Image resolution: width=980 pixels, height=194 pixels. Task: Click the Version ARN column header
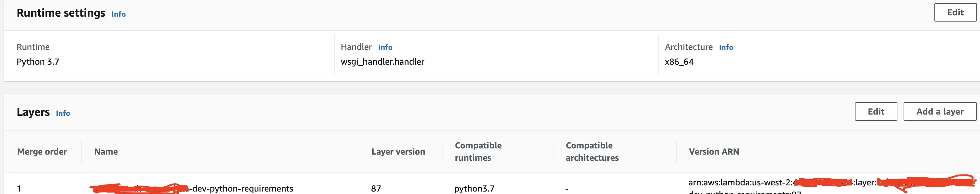point(714,152)
